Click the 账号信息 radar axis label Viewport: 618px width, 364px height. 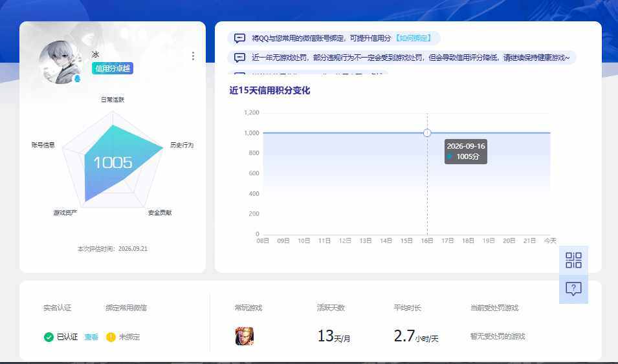[x=43, y=145]
